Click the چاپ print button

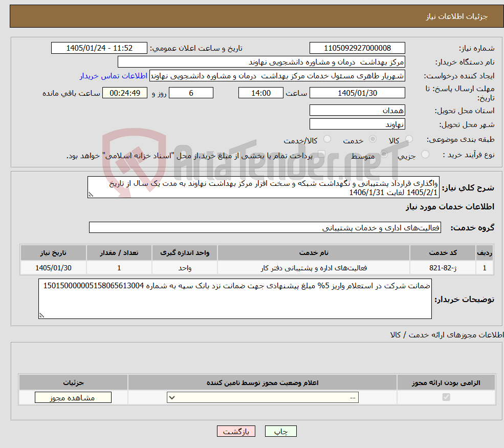point(280,431)
